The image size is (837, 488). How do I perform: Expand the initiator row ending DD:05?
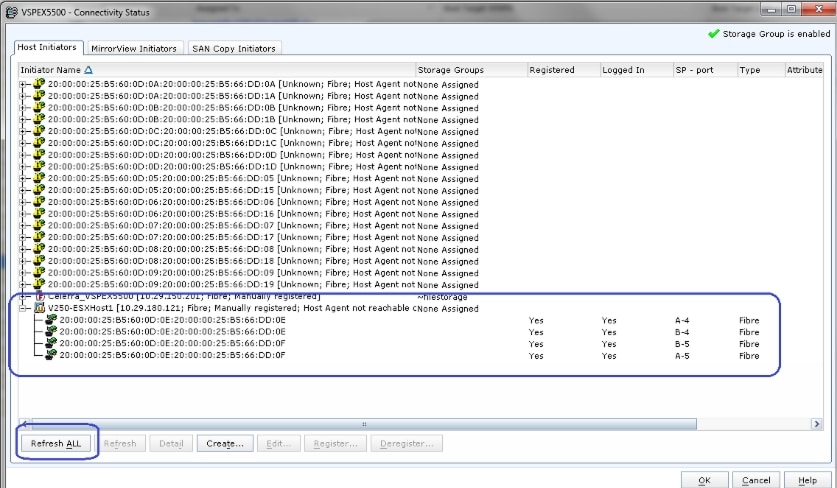[x=22, y=178]
